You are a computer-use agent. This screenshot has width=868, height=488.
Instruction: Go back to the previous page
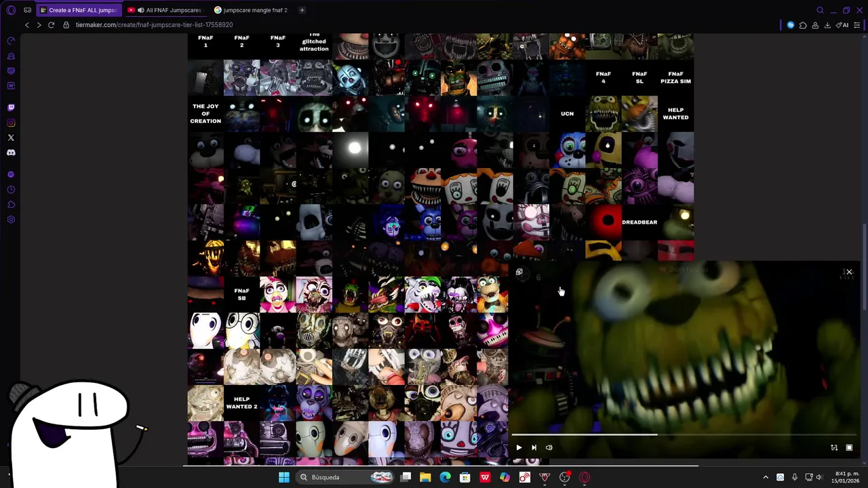coord(27,25)
